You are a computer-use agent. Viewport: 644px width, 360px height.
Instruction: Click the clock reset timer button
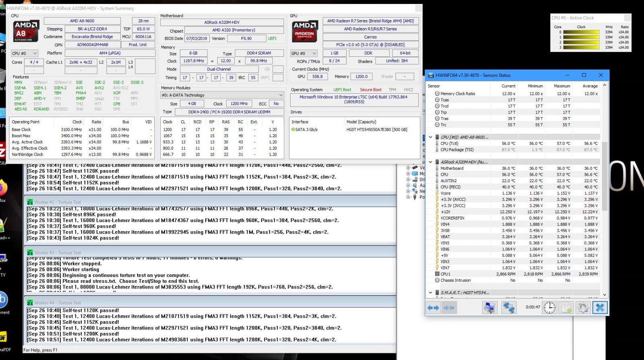(549, 308)
